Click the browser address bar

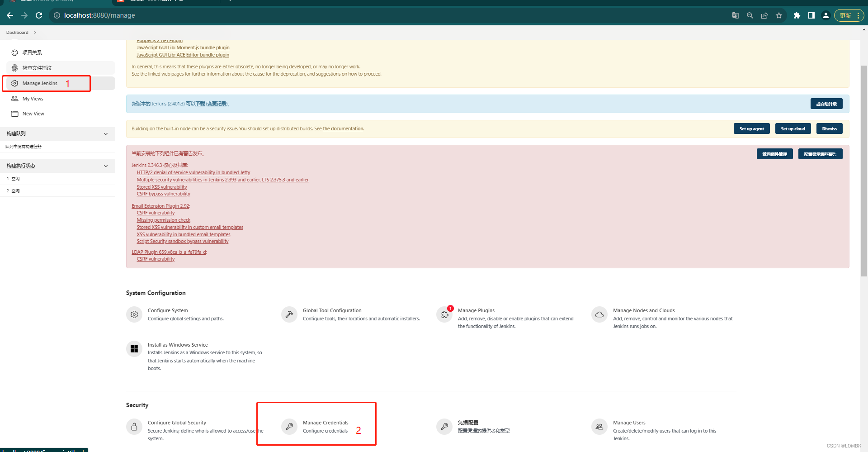[x=181, y=15]
